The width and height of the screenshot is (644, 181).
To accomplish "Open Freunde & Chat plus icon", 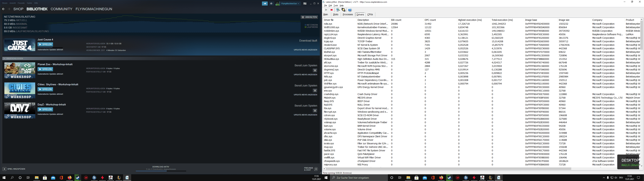I will pos(316,169).
